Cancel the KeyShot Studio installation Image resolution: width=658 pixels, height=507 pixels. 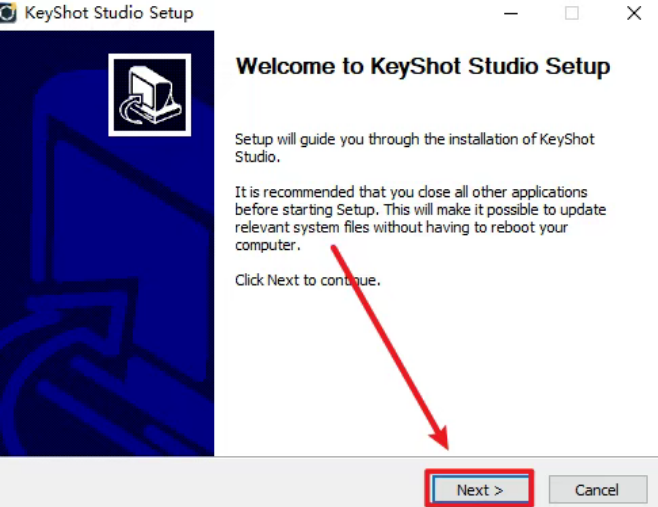point(598,489)
